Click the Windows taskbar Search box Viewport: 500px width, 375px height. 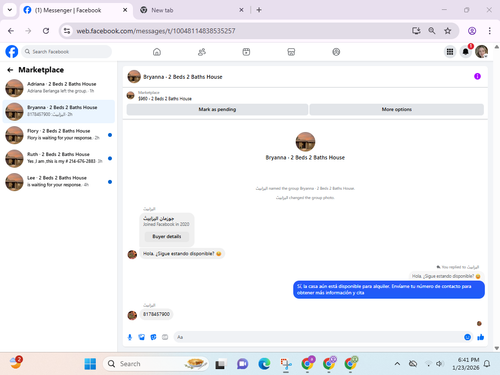coord(156,364)
